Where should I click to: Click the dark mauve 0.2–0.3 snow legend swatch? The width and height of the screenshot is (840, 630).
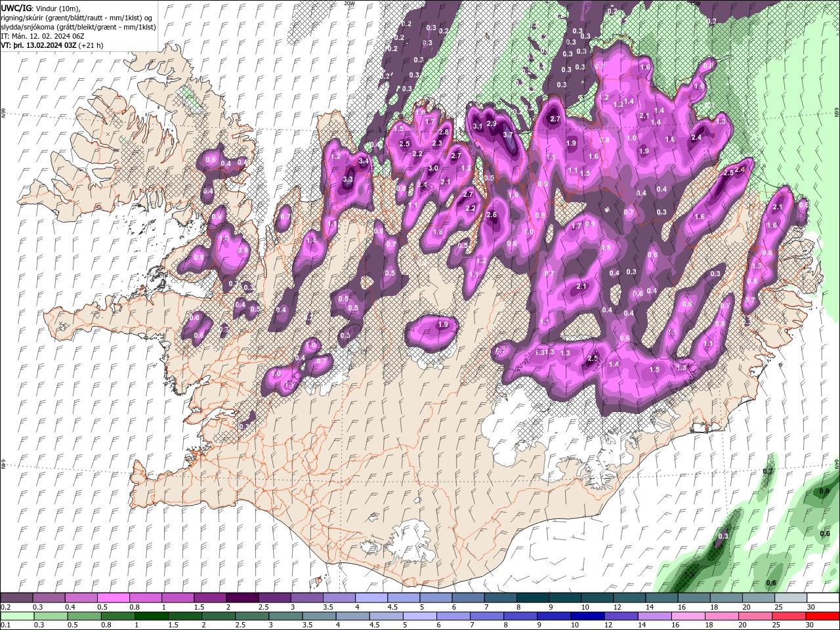pos(16,598)
